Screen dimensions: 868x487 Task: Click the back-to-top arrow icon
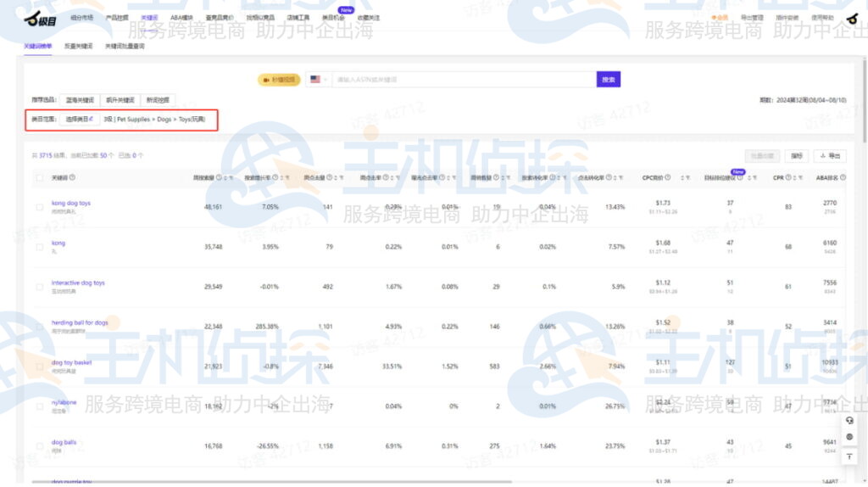[849, 456]
